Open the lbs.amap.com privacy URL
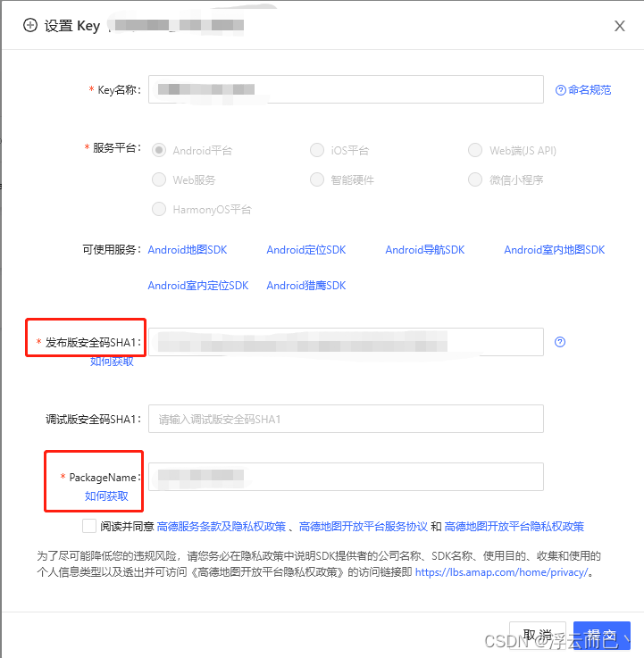Viewport: 644px width, 658px height. tap(501, 572)
